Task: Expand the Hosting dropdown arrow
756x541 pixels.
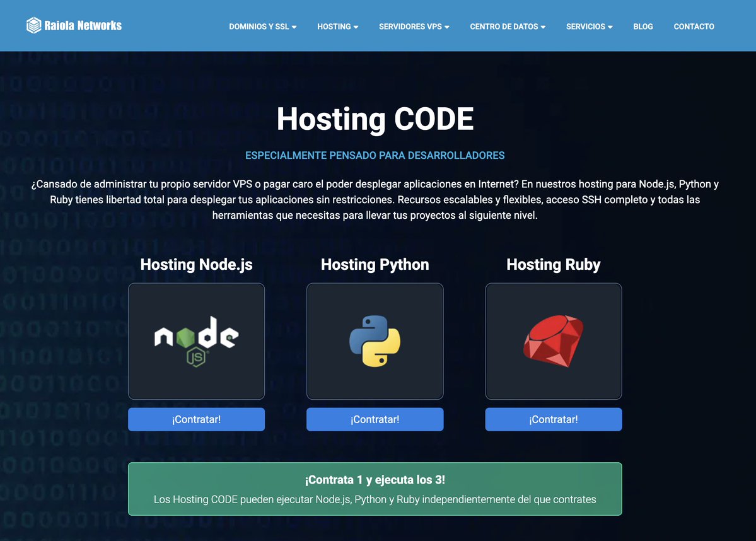Action: tap(356, 27)
